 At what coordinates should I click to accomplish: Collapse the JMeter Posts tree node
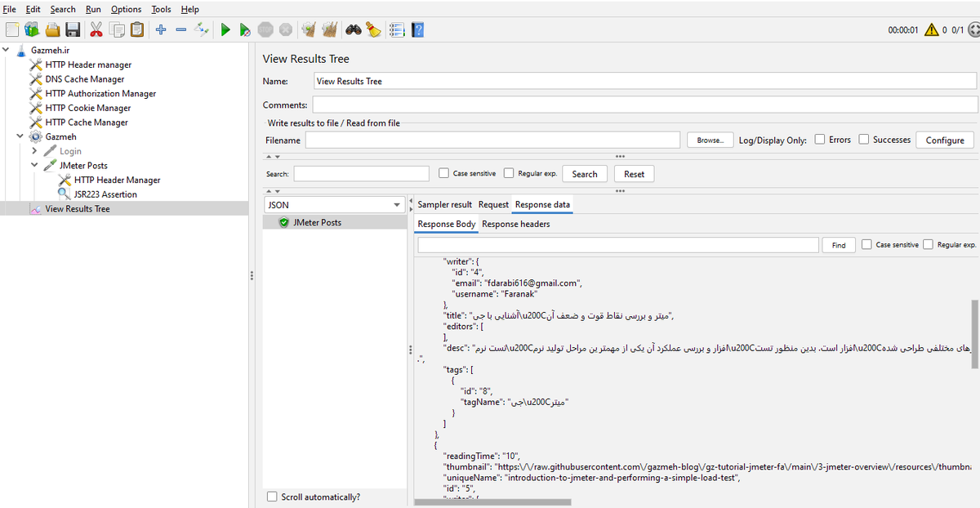pos(34,165)
